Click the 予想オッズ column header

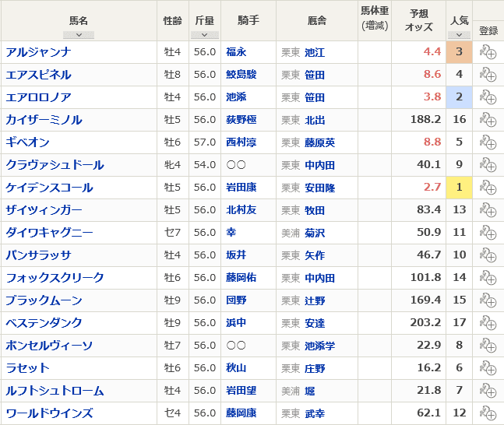point(418,20)
